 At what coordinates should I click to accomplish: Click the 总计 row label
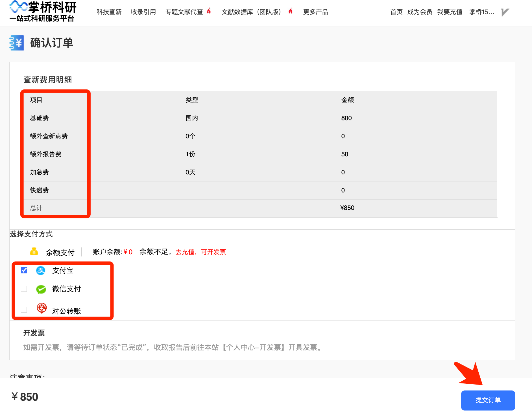click(36, 208)
